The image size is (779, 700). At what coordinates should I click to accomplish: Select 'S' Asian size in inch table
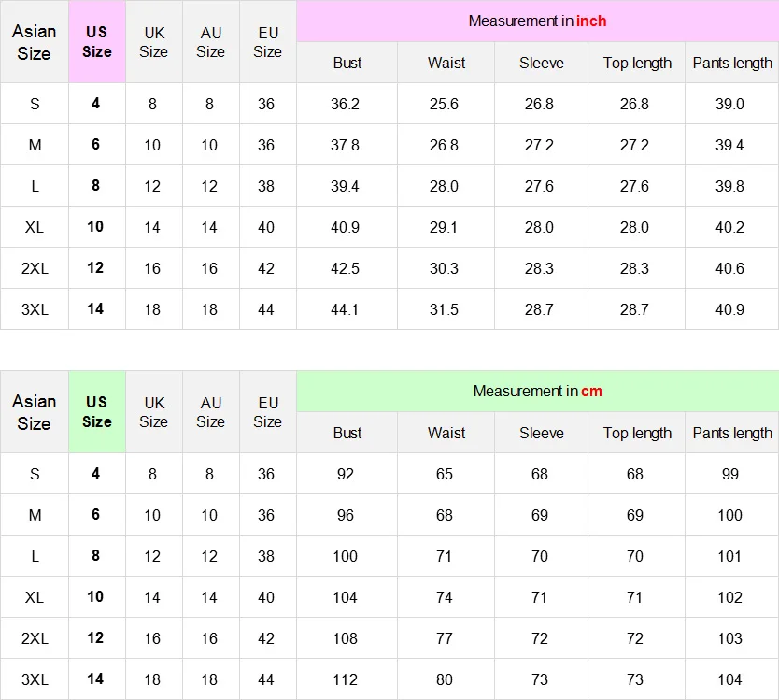(x=35, y=104)
